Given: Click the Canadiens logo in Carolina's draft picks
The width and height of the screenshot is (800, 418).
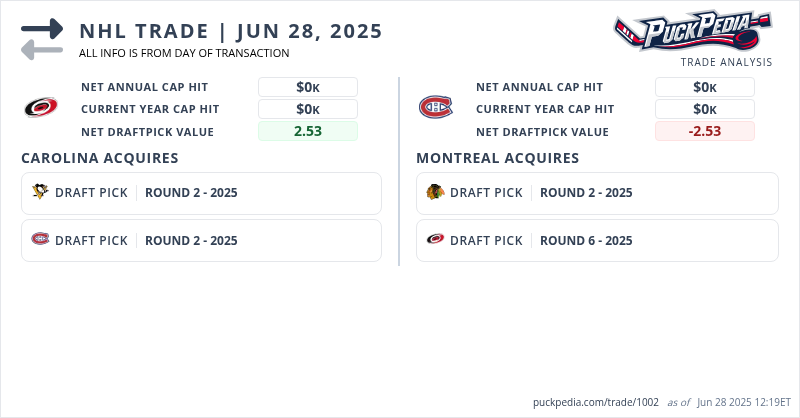Looking at the screenshot, I should point(40,240).
